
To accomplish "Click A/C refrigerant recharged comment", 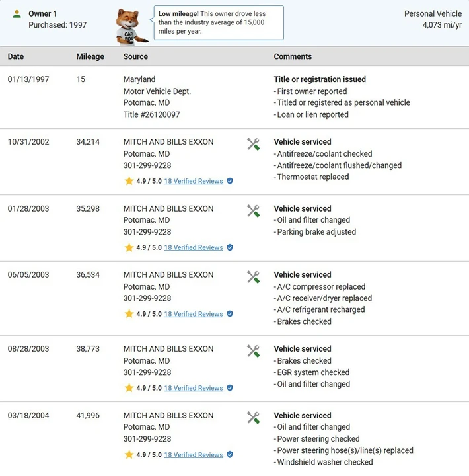I will 321,309.
